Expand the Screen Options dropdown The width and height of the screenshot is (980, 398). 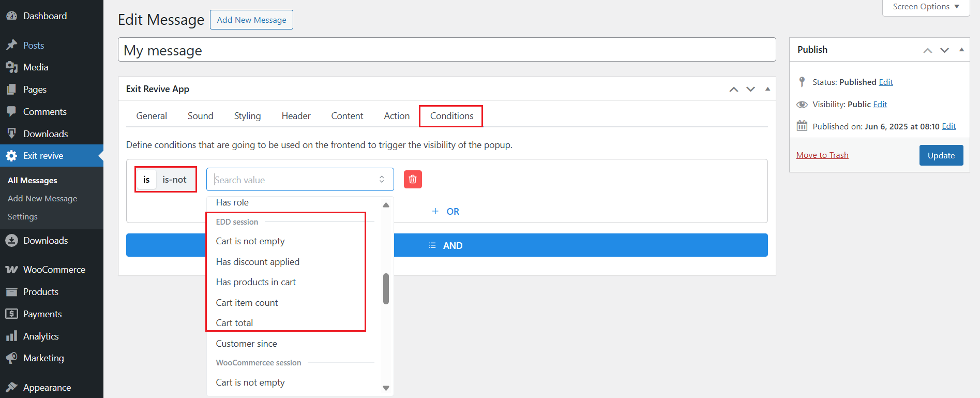click(x=926, y=7)
